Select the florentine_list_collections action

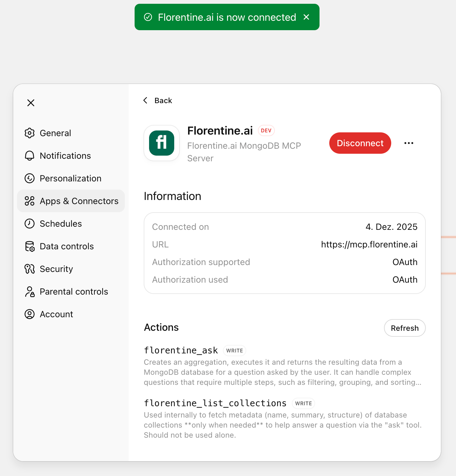click(x=215, y=403)
